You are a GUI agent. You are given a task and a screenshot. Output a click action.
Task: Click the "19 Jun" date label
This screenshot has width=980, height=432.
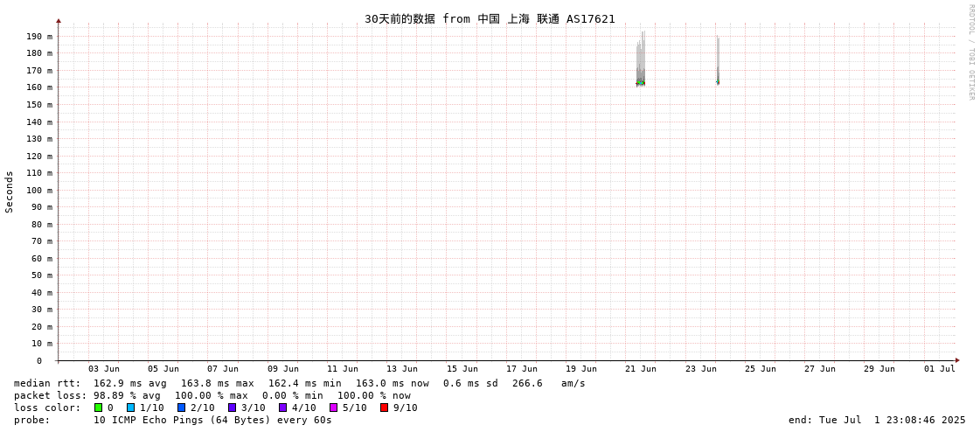click(581, 369)
